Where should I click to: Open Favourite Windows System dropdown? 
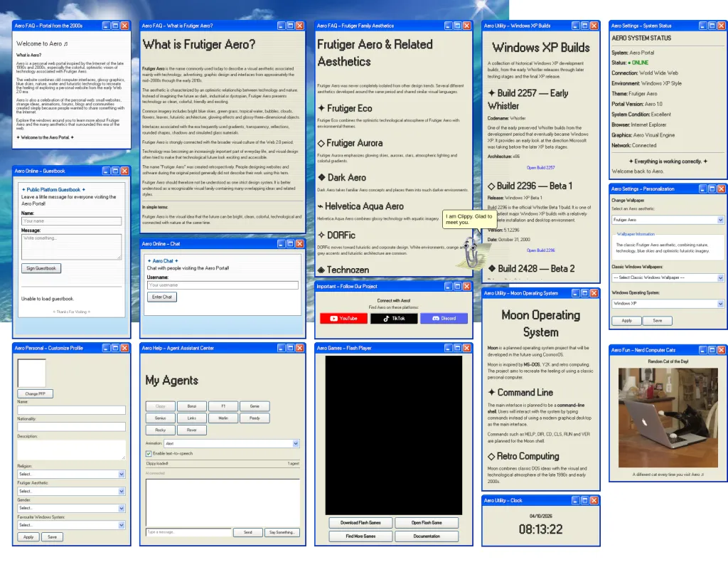[x=71, y=525]
